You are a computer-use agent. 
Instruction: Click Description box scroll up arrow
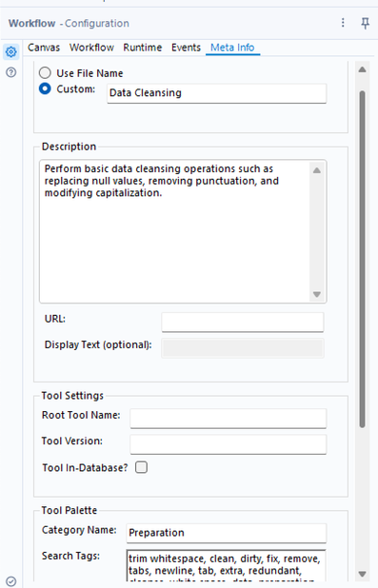coord(317,170)
